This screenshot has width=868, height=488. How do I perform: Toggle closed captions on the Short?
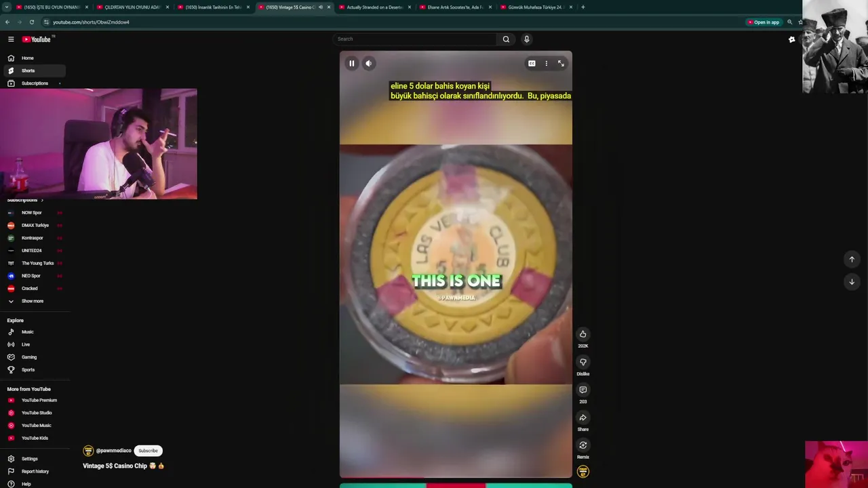point(532,64)
